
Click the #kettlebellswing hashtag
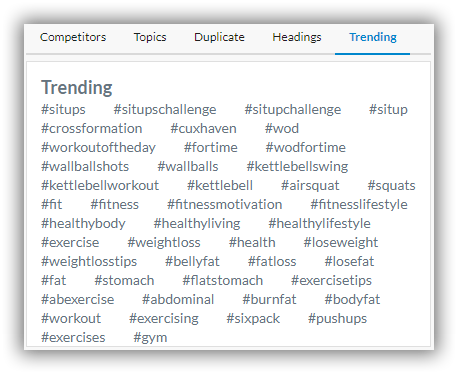(297, 167)
